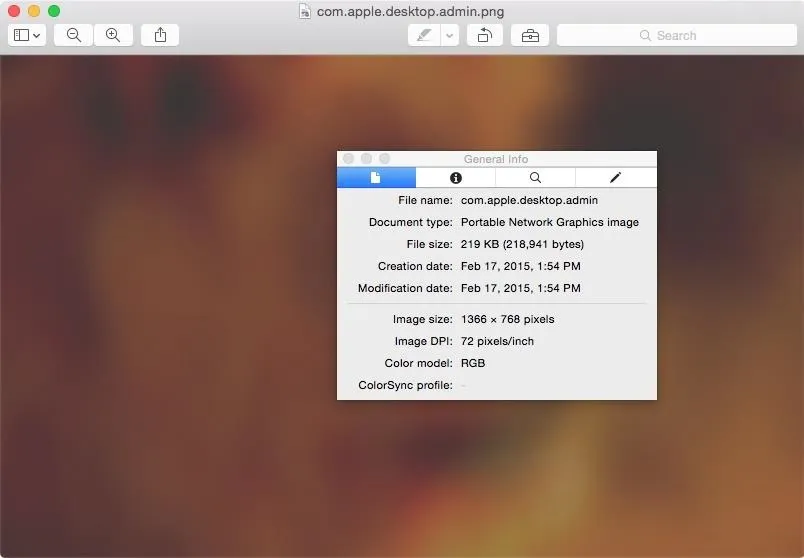The width and height of the screenshot is (804, 558).
Task: Close the Preview window red button
Action: 14,11
